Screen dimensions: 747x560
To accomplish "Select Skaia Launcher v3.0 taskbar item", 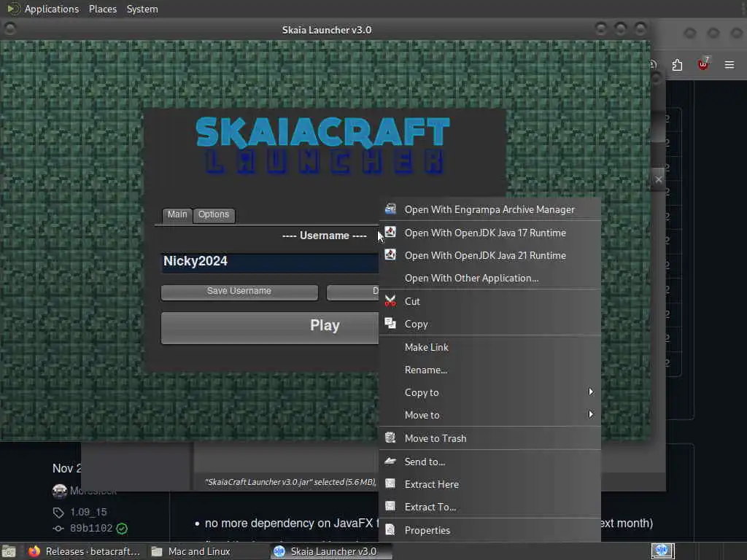I will click(x=332, y=551).
